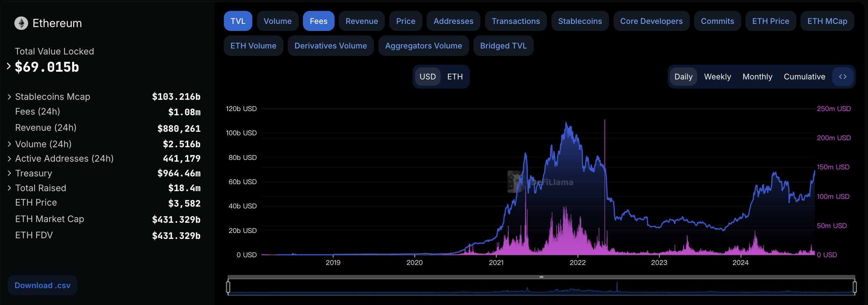Viewport: 868px width, 305px height.
Task: Click the right range slider handle
Action: tap(855, 287)
